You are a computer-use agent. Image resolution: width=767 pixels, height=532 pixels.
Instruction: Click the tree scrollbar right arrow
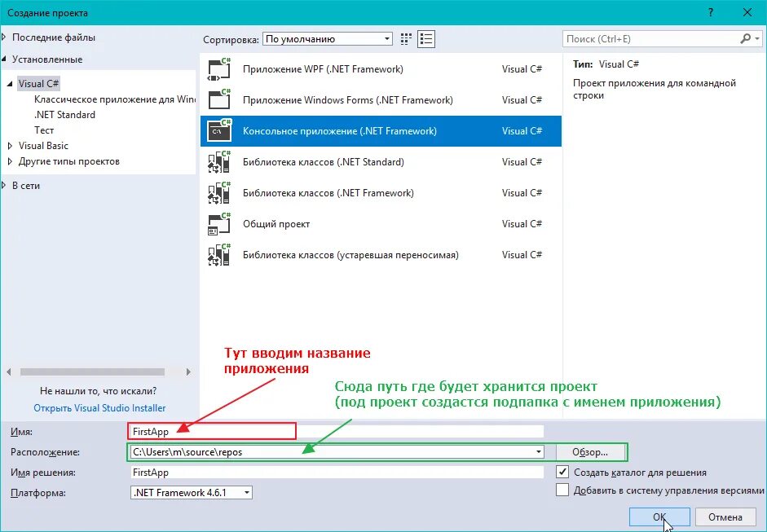click(188, 372)
